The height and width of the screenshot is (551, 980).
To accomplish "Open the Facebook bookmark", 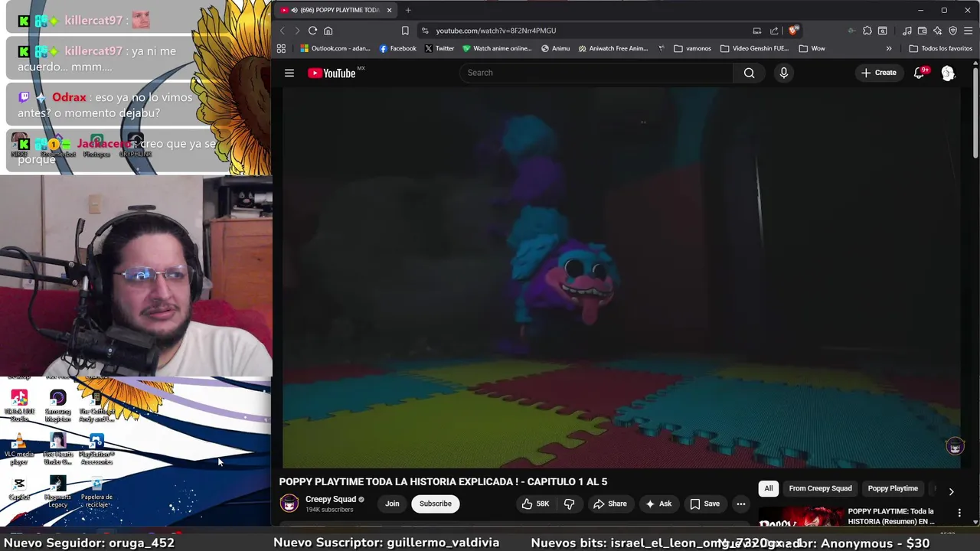I will pos(398,48).
